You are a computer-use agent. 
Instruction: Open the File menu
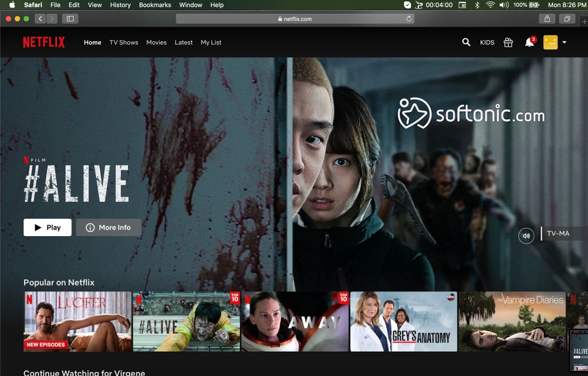click(55, 5)
